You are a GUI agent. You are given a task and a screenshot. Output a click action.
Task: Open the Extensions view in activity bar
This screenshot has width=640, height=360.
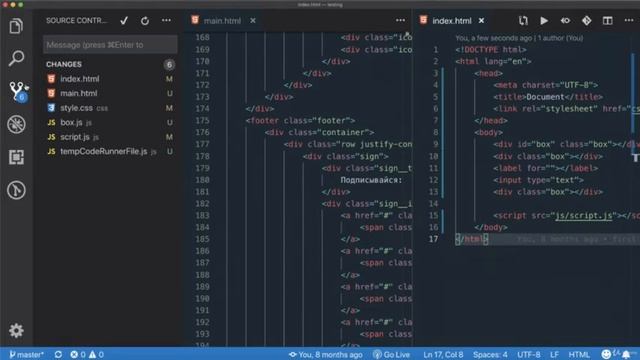click(x=16, y=157)
